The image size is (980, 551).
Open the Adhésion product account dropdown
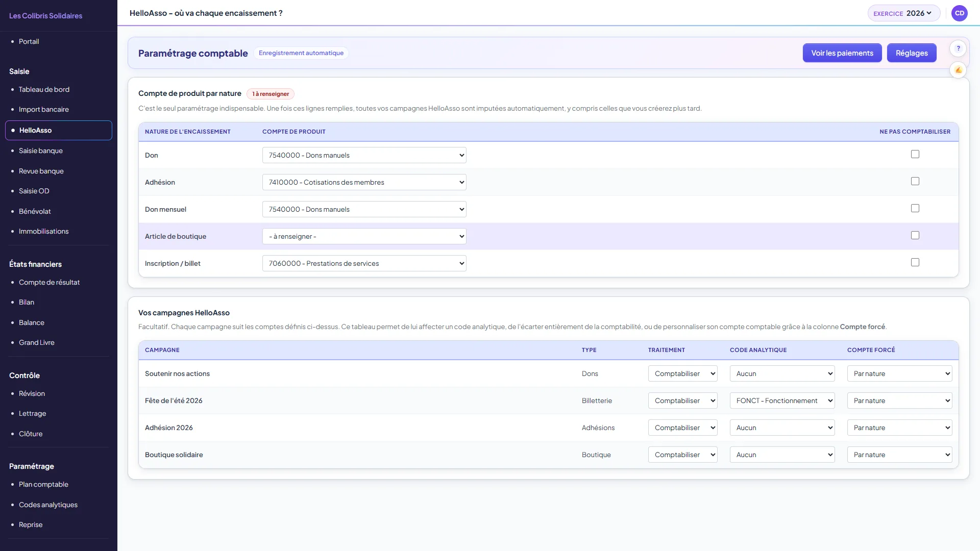pos(364,182)
